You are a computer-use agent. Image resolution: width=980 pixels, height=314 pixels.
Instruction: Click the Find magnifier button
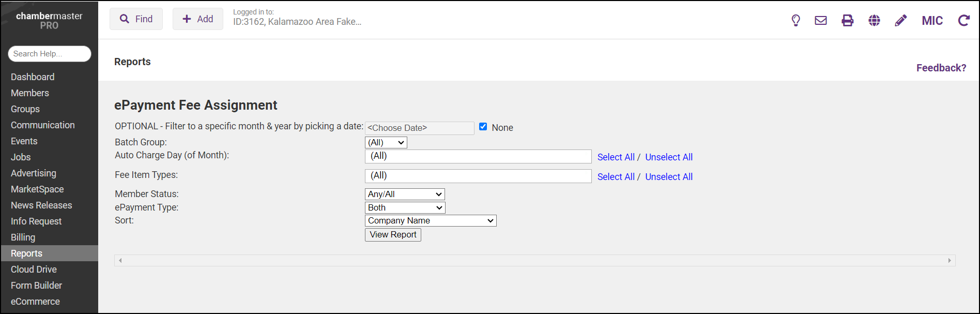coord(136,19)
